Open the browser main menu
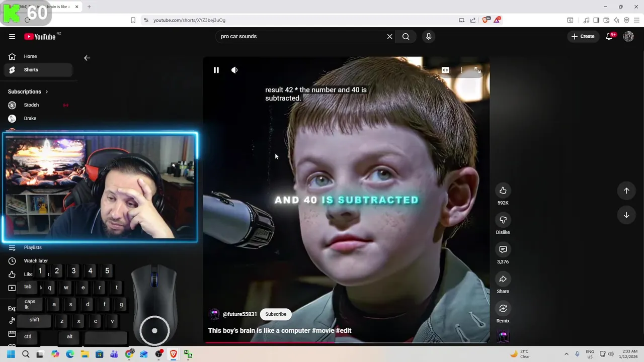 pyautogui.click(x=636, y=20)
